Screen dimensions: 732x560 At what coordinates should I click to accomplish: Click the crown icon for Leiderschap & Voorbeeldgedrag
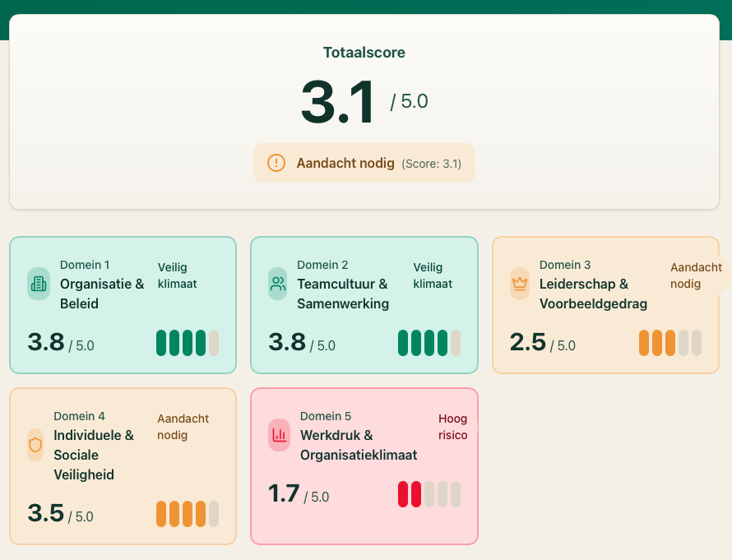pyautogui.click(x=519, y=284)
